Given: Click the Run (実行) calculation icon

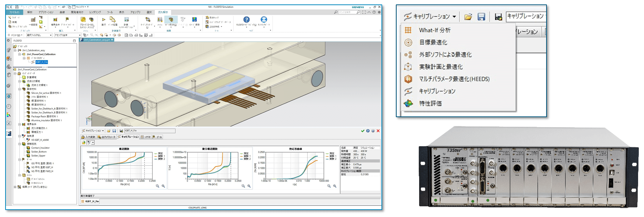Looking at the screenshot, I should 104,20.
